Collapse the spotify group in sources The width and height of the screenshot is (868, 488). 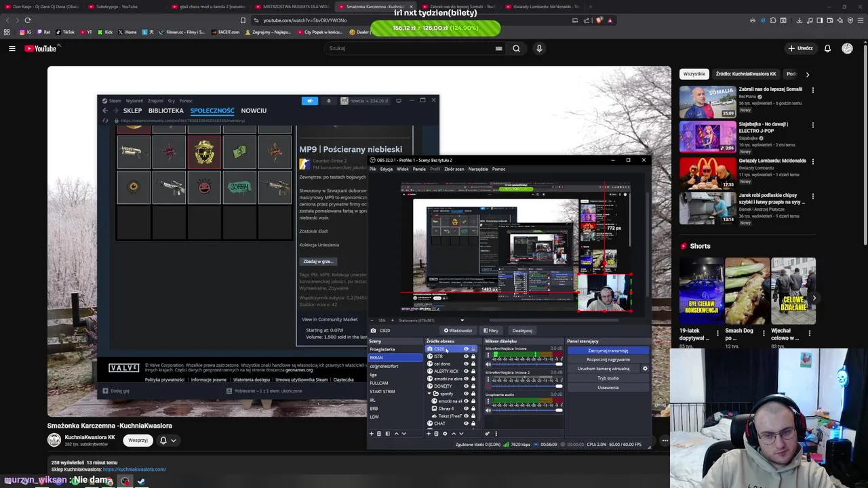(429, 394)
